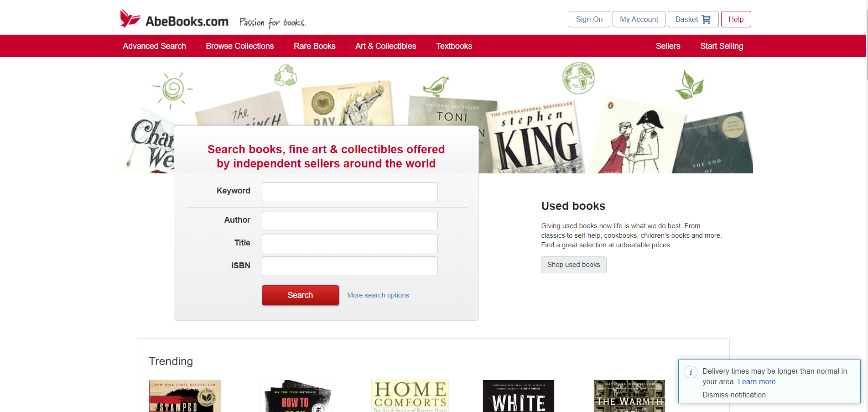The image size is (868, 412).
Task: Click into the ISBN text box
Action: (350, 266)
